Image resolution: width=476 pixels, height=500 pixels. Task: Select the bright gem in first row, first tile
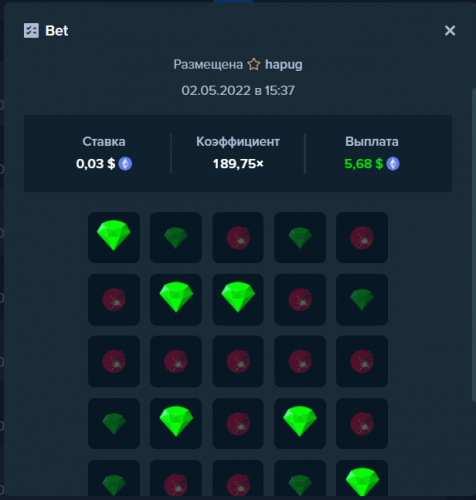point(114,237)
